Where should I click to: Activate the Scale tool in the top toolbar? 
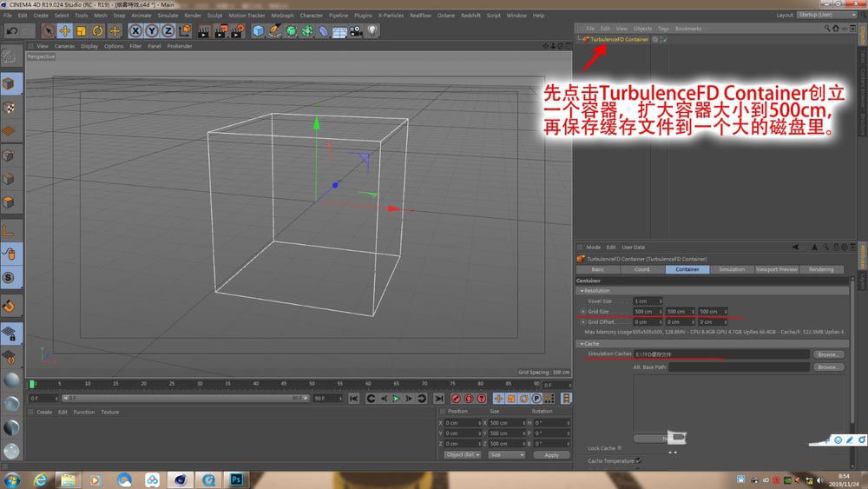coord(82,31)
